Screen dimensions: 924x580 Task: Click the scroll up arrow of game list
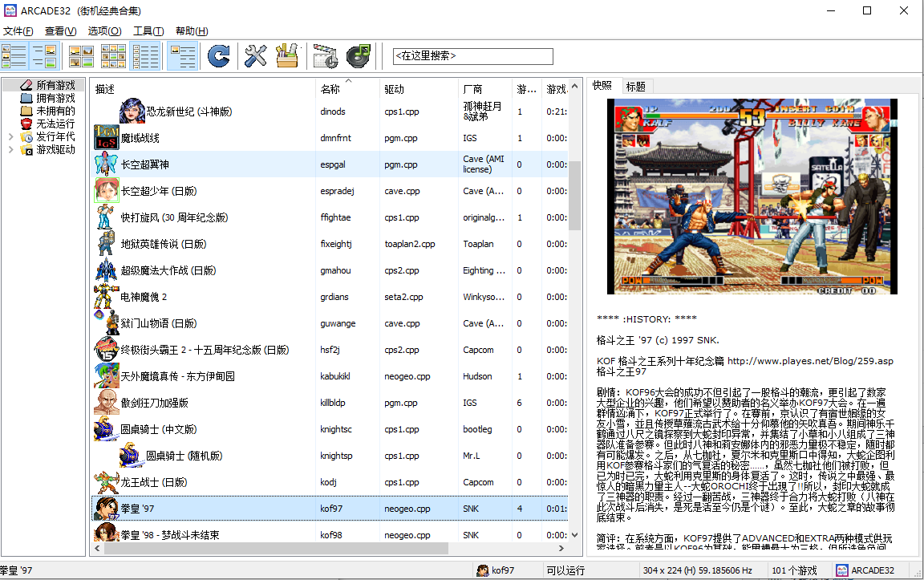click(575, 86)
